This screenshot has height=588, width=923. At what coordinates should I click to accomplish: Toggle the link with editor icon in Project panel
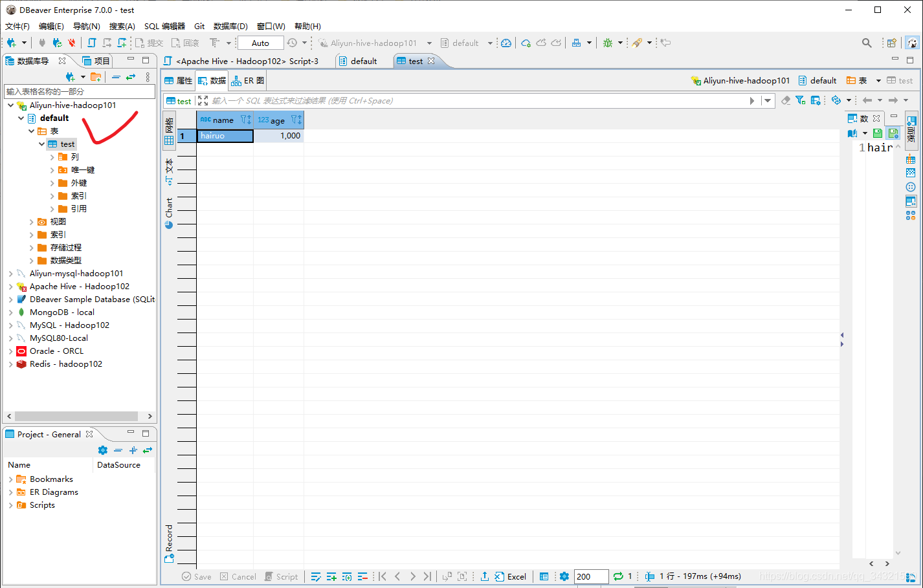point(148,450)
